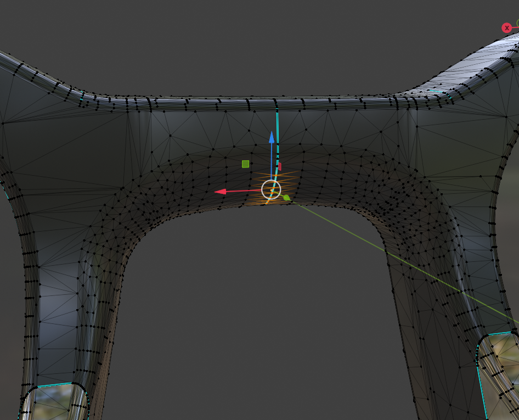Image resolution: width=519 pixels, height=420 pixels.
Task: Click the red X ball on the navigation gizmo
Action: pyautogui.click(x=506, y=27)
